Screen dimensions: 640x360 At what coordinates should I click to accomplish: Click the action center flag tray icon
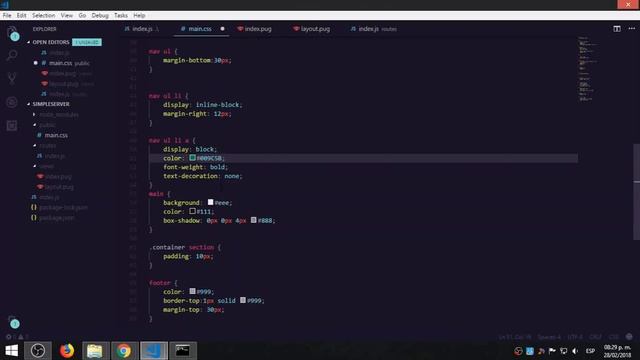pyautogui.click(x=552, y=351)
